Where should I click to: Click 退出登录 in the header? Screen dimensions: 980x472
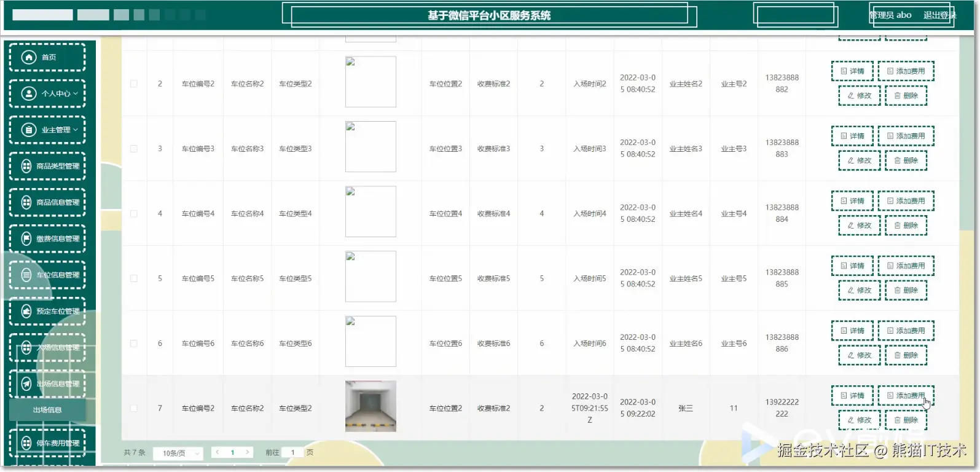pos(939,15)
